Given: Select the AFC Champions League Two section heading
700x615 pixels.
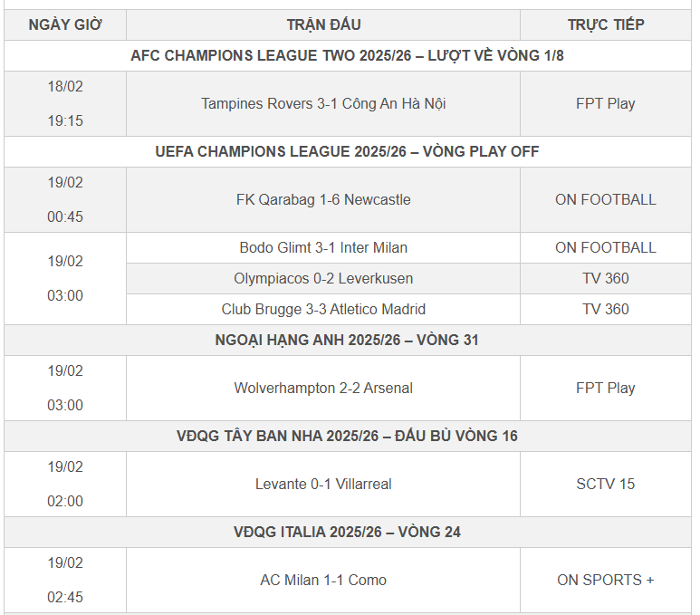Looking at the screenshot, I should coord(347,56).
